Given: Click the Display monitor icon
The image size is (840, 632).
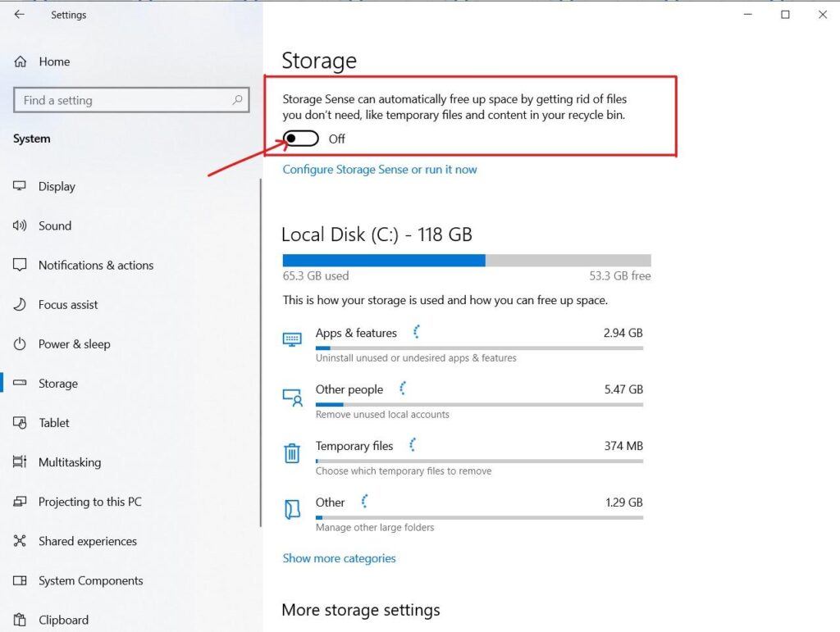Looking at the screenshot, I should [x=20, y=186].
